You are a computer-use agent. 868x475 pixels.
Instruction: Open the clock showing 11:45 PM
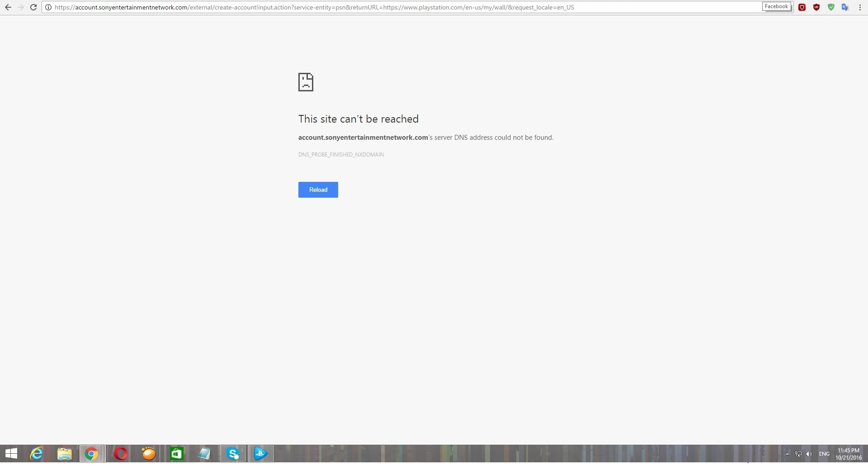click(849, 454)
